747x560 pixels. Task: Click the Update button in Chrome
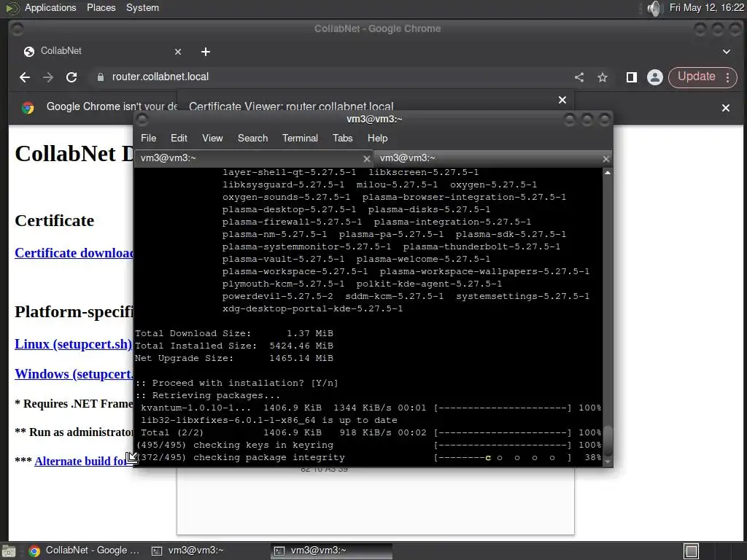point(697,77)
